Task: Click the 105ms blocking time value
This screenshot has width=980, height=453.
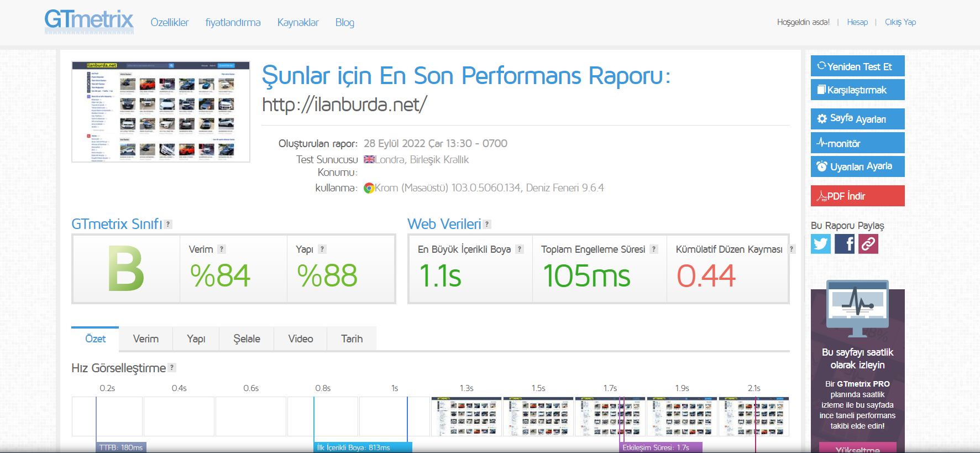Action: click(x=586, y=275)
